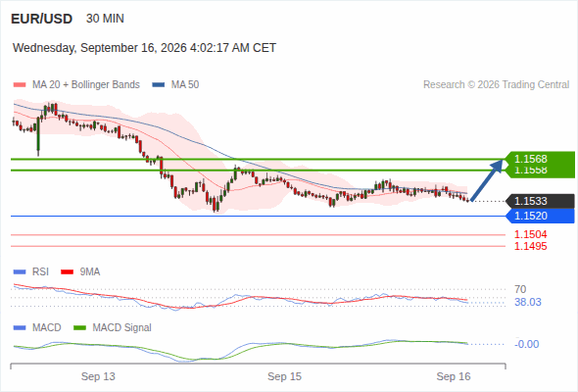This screenshot has height=392, width=578.
Task: Click the 1.1520 blue pivot tag
Action: coord(541,216)
